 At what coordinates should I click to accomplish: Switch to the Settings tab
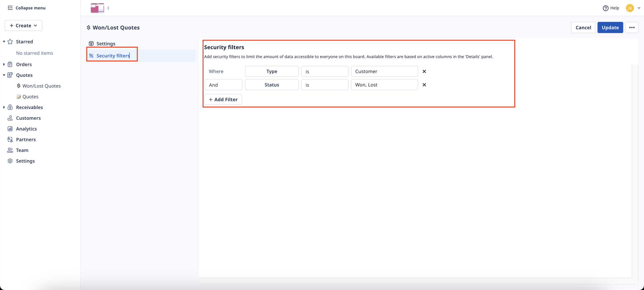click(106, 44)
